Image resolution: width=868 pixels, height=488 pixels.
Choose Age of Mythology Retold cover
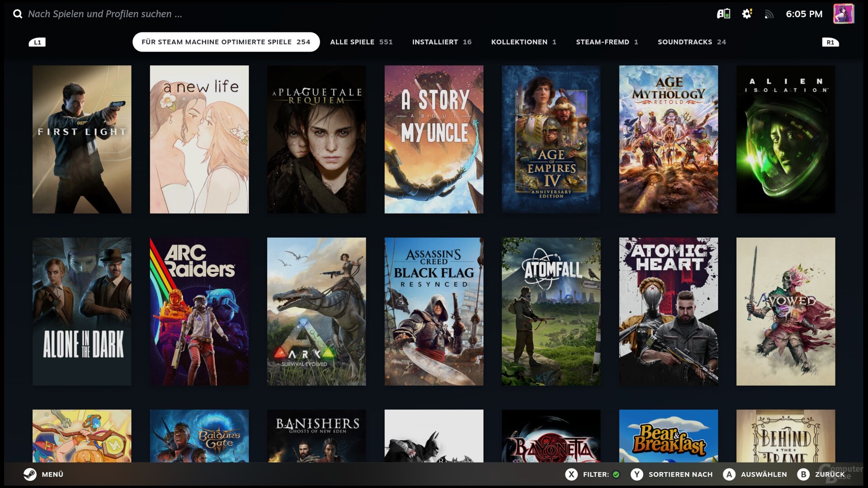pos(669,139)
